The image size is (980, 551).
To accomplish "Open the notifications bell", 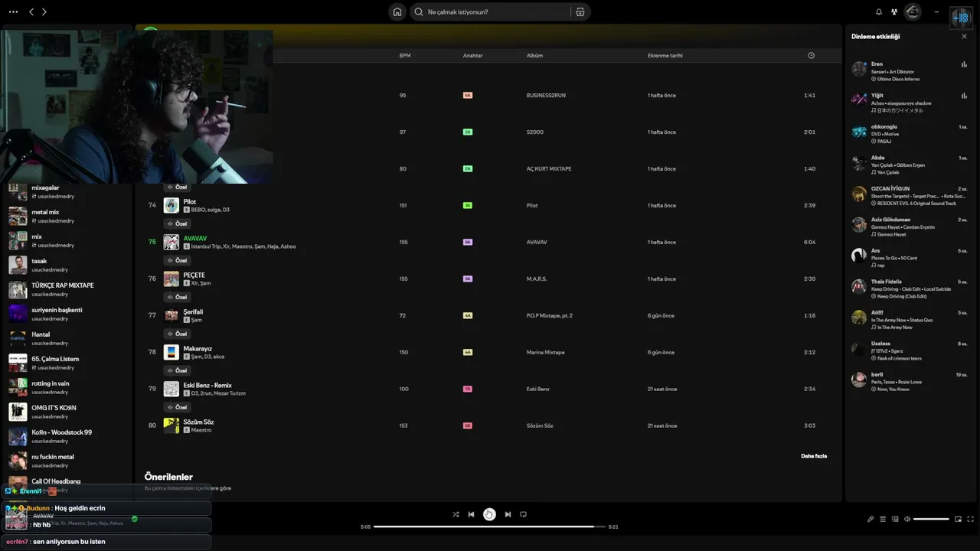I will 879,12.
